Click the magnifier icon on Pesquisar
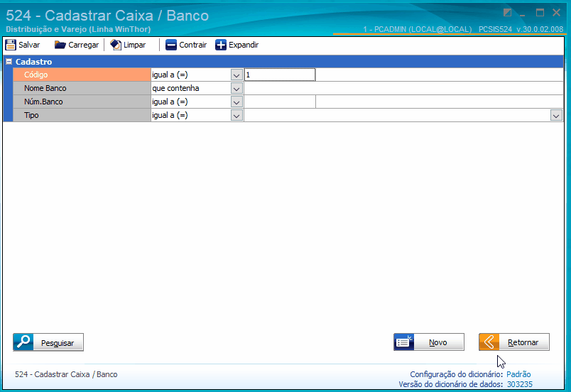This screenshot has height=392, width=571. click(23, 342)
